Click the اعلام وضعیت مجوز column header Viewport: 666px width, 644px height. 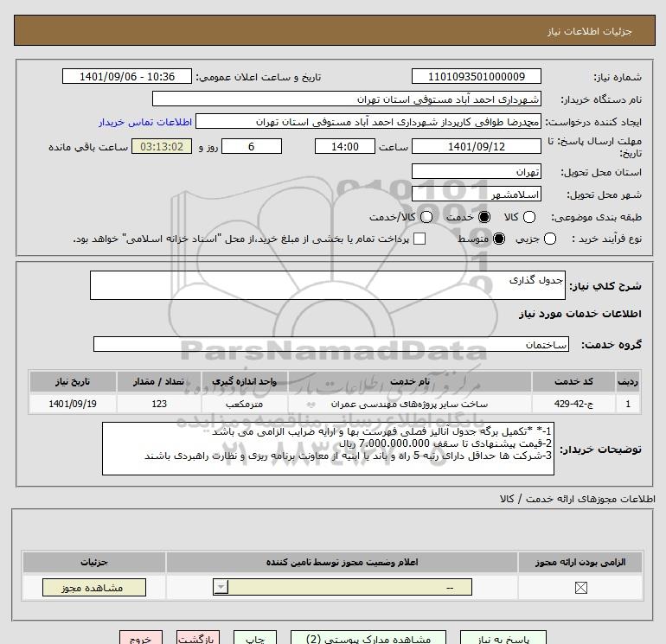coord(342,563)
